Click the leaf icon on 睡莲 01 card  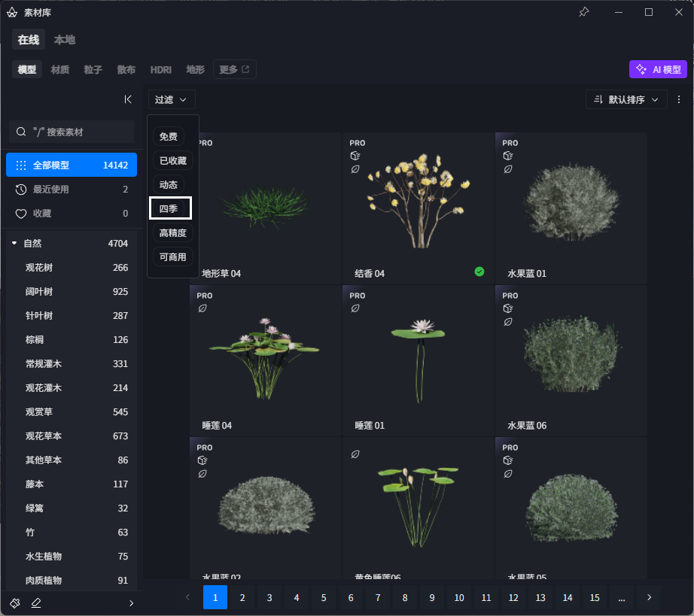[355, 308]
